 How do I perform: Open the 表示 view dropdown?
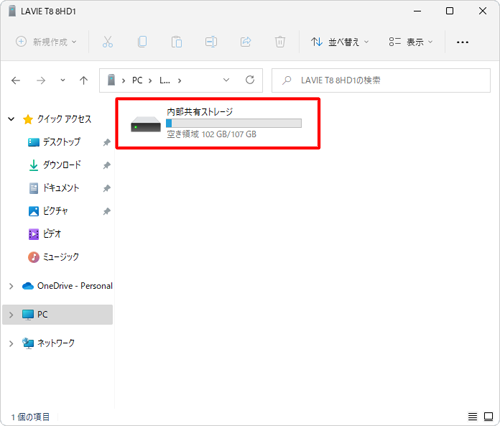411,42
